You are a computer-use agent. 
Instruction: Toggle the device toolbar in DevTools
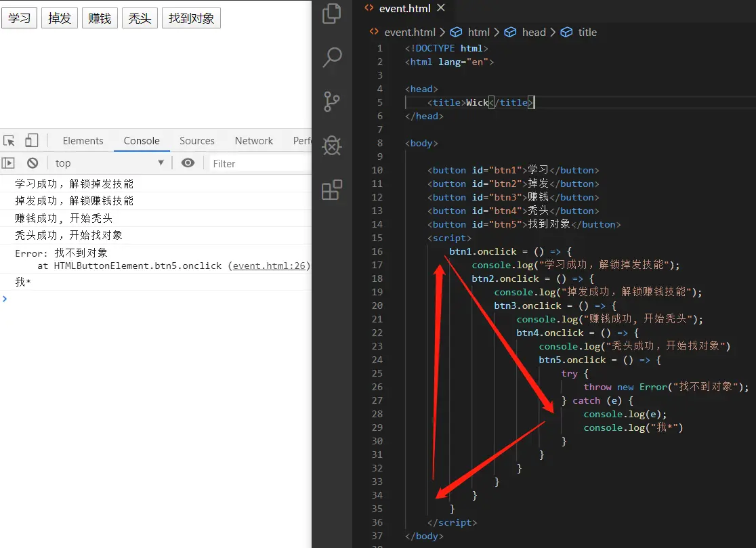coord(32,140)
